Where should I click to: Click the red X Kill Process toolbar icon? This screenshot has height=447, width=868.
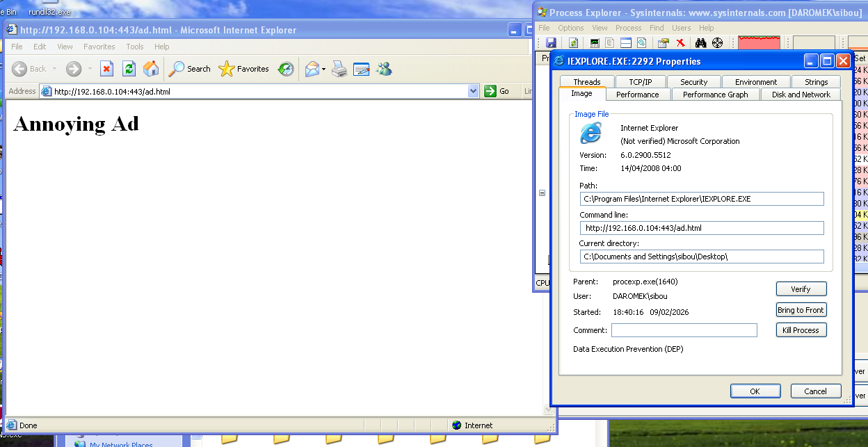click(x=681, y=43)
